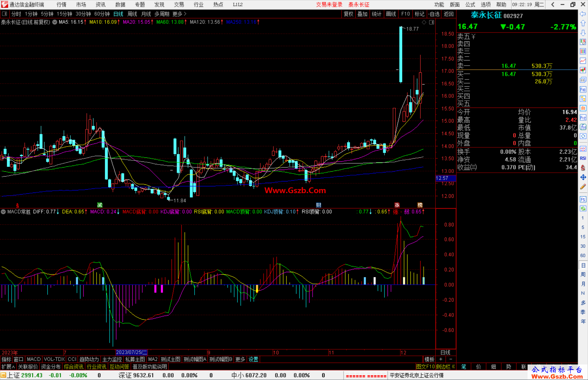This screenshot has width=588, height=380.
Task: Open the 公式 menu
Action: [470, 4]
